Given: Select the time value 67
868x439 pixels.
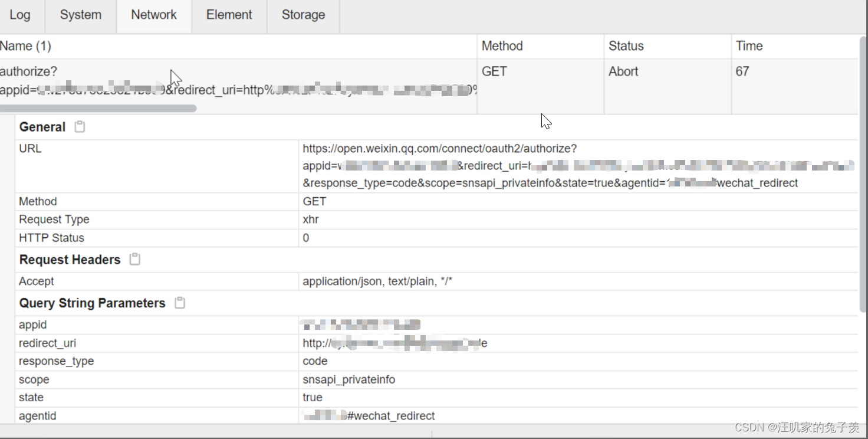Looking at the screenshot, I should pos(742,71).
